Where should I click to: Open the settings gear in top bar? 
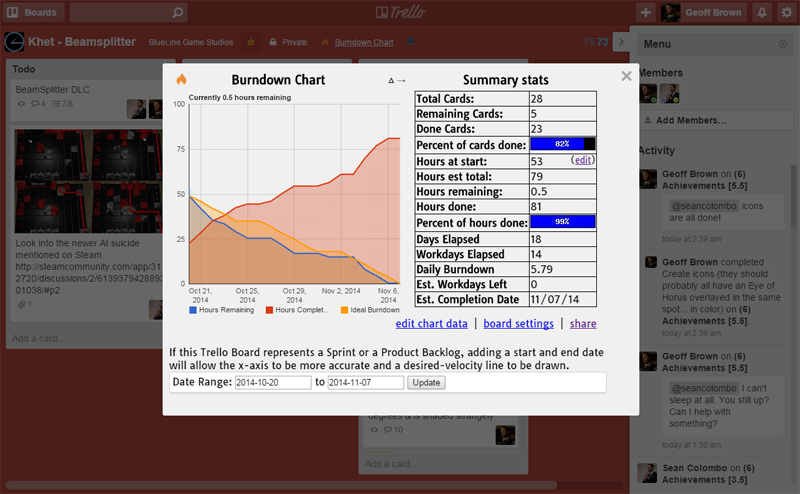pos(786,13)
